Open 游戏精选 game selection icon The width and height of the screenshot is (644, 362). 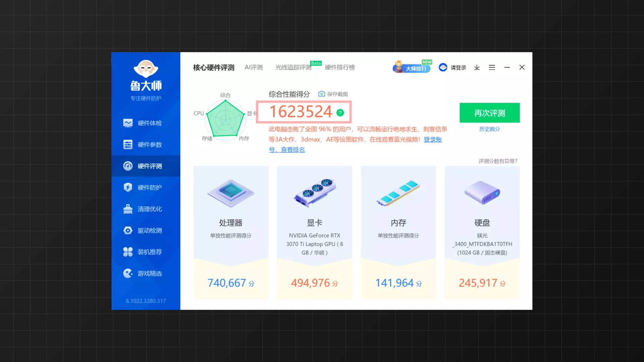click(127, 273)
